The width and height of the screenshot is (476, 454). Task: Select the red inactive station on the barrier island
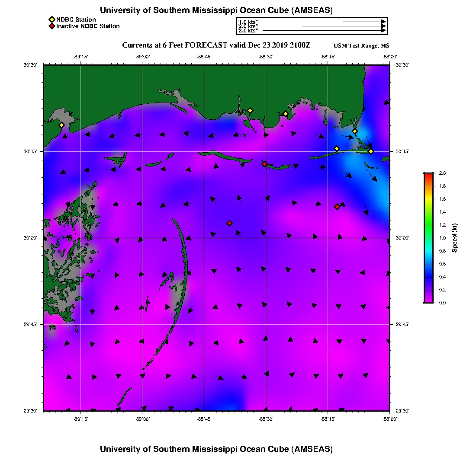click(x=264, y=164)
